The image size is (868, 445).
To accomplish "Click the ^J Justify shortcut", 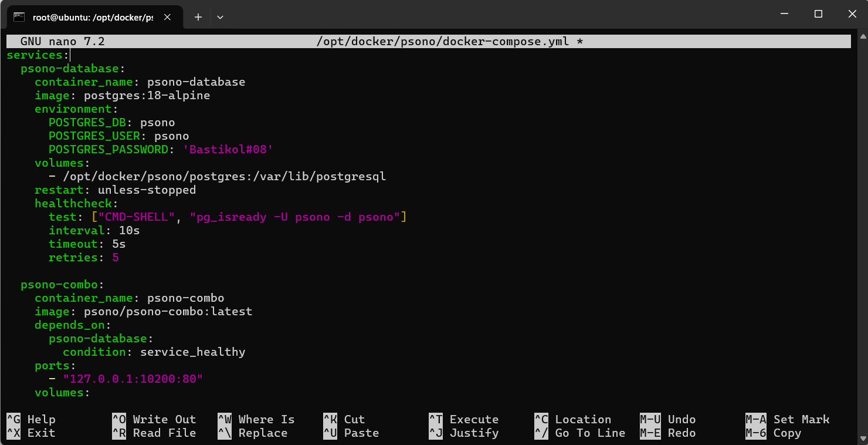I will click(463, 433).
